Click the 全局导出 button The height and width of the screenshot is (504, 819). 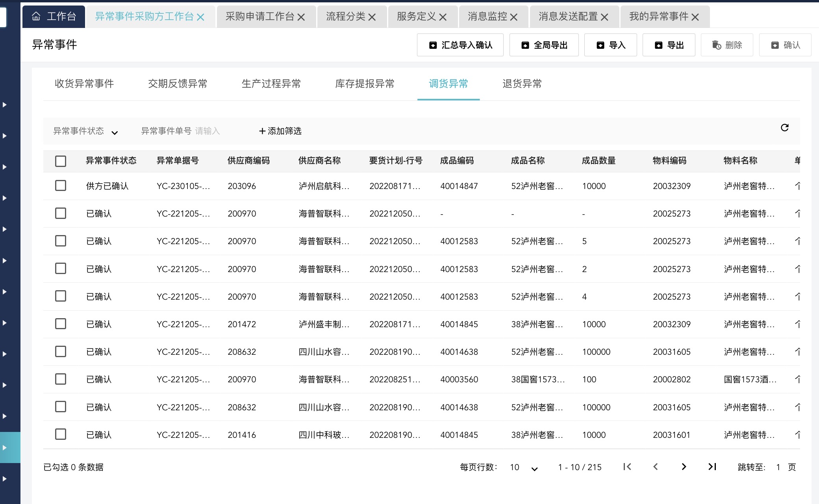tap(544, 45)
